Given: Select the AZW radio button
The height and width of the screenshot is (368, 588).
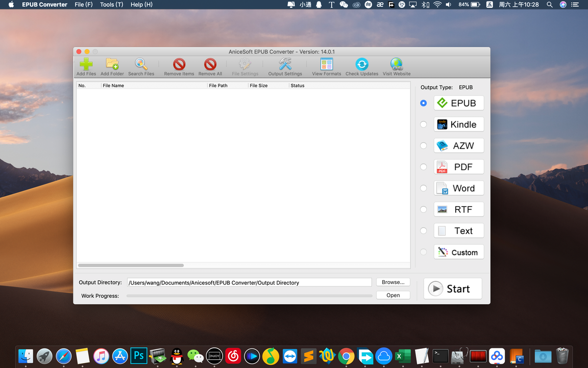Looking at the screenshot, I should click(x=423, y=146).
